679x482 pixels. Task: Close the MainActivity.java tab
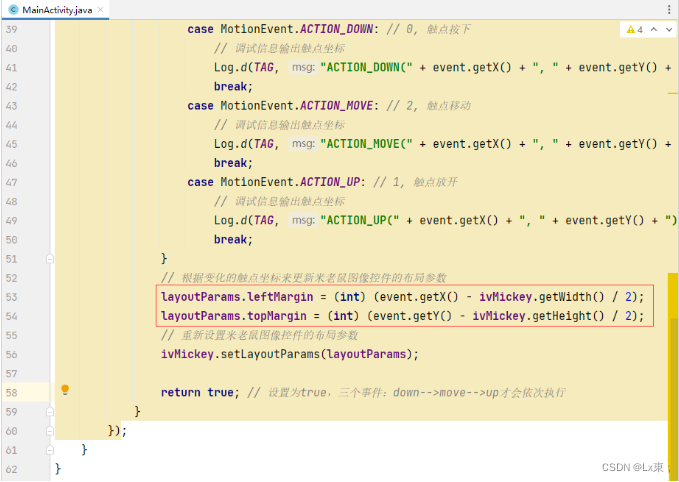[100, 10]
